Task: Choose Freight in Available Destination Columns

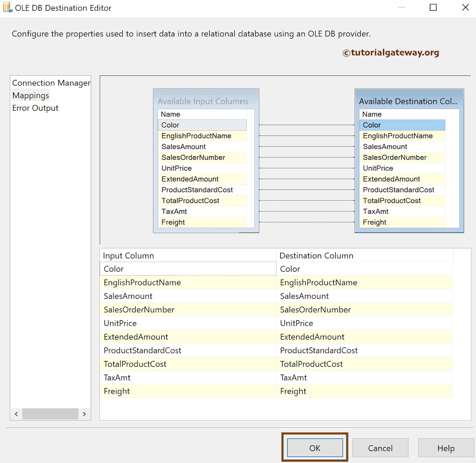Action: [402, 222]
